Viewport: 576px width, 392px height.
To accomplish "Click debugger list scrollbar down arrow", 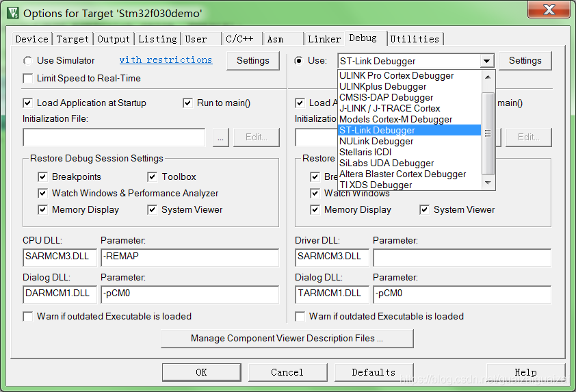I will pyautogui.click(x=488, y=183).
